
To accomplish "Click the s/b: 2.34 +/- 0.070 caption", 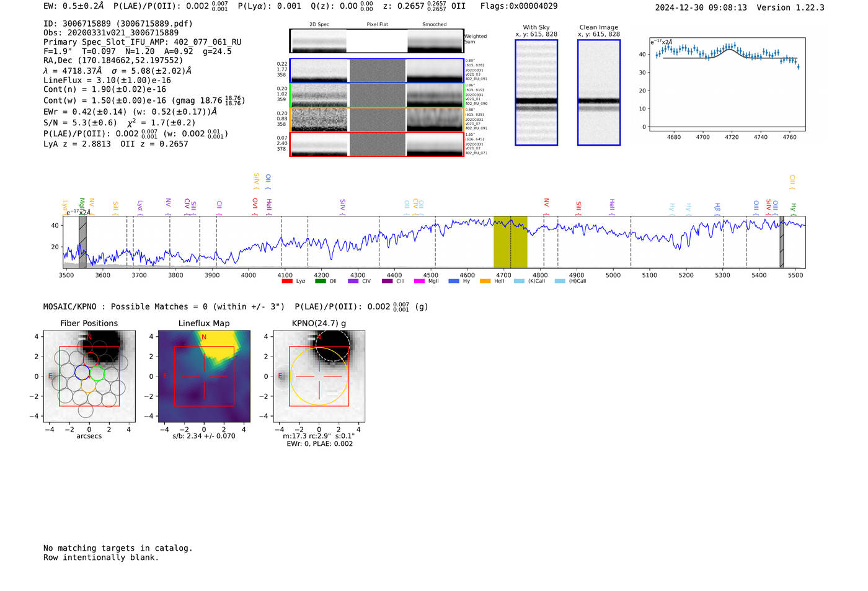I will (x=204, y=436).
